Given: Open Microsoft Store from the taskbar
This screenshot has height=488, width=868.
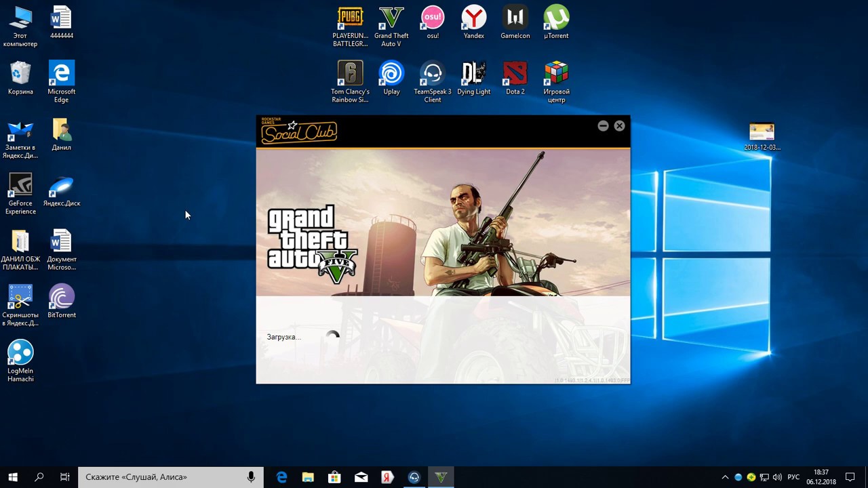Looking at the screenshot, I should click(334, 477).
